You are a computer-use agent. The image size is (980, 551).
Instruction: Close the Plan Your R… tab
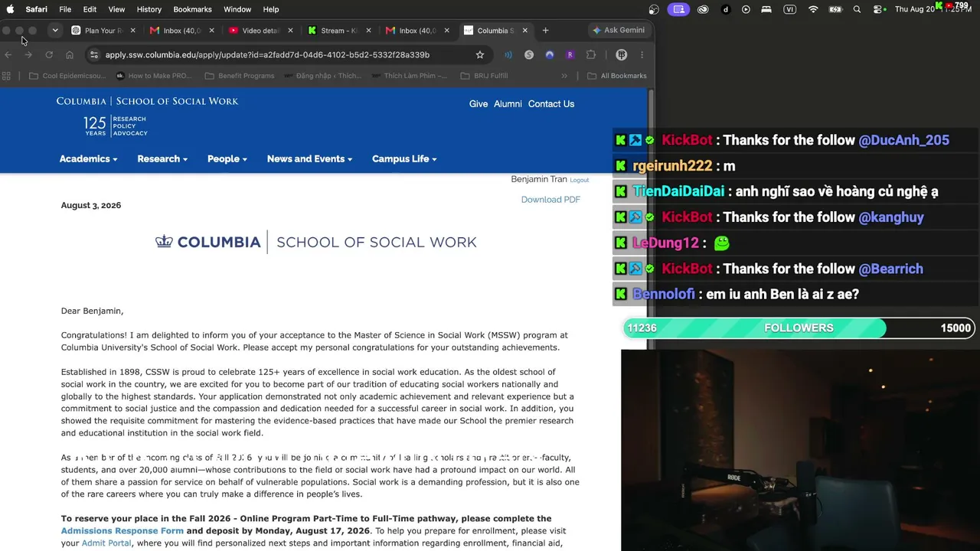click(132, 31)
